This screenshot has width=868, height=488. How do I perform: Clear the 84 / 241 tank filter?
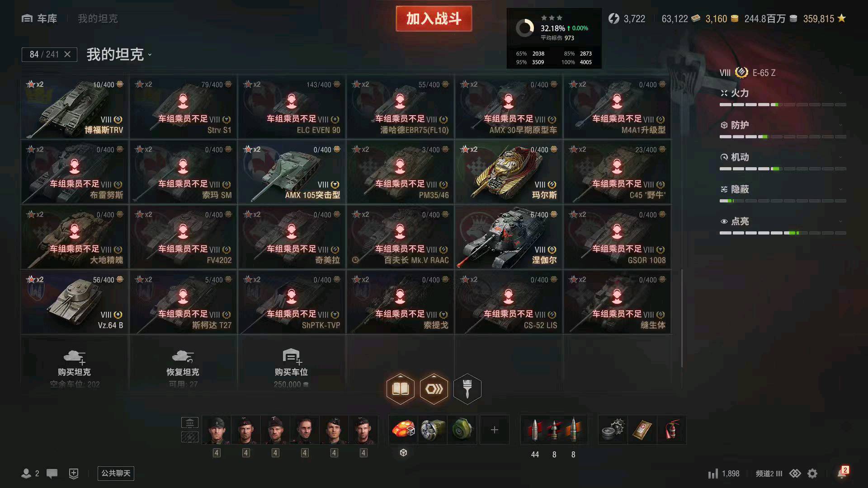coord(67,54)
